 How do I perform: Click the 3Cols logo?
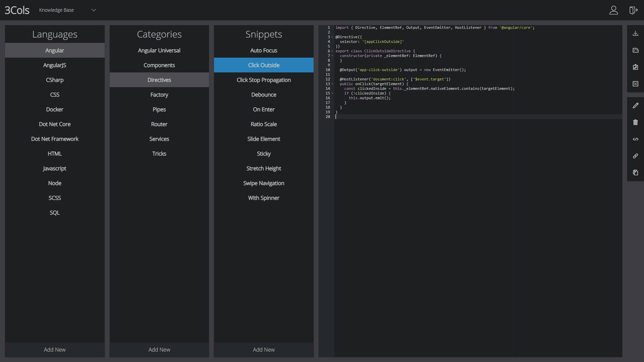pos(17,10)
